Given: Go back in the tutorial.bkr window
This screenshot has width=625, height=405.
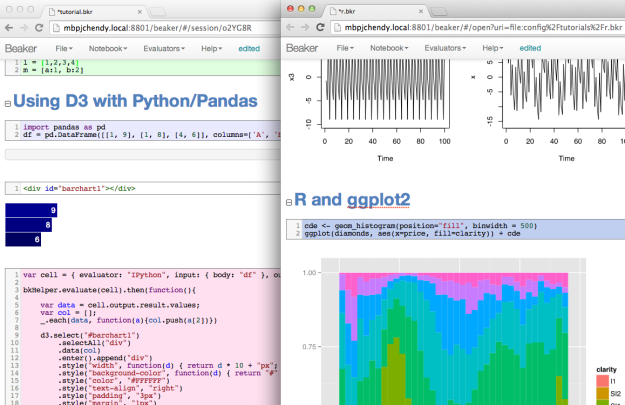Looking at the screenshot, I should click(x=9, y=28).
